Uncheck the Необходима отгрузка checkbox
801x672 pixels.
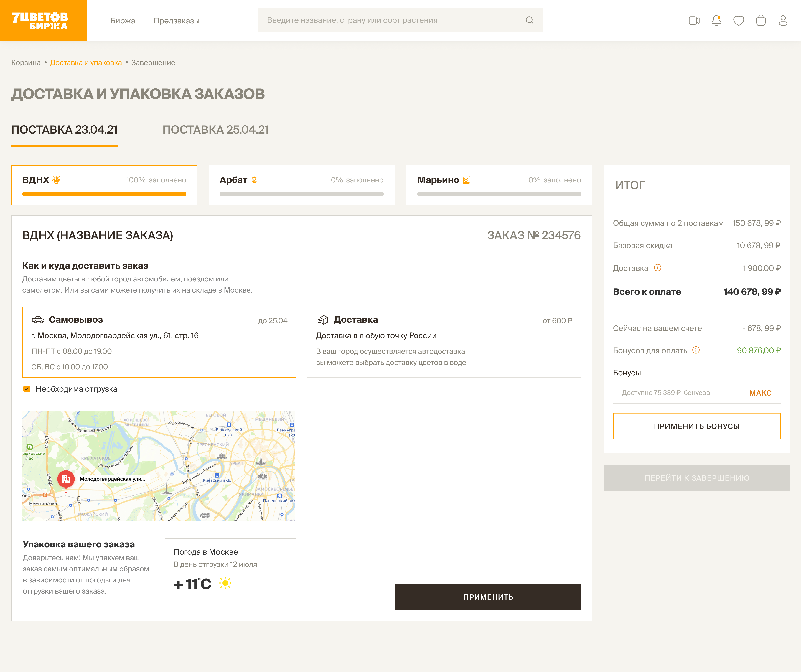point(27,389)
